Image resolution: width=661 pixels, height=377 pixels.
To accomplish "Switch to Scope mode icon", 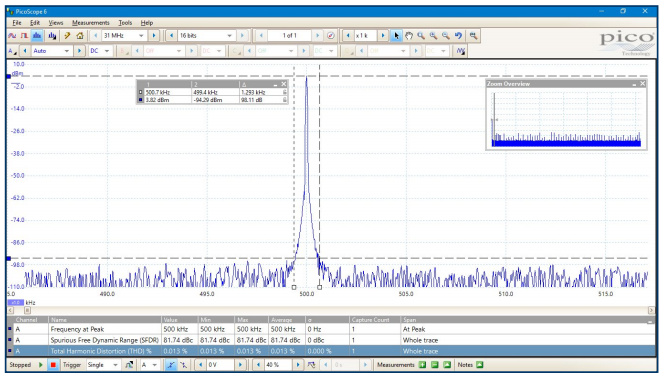I will click(12, 36).
